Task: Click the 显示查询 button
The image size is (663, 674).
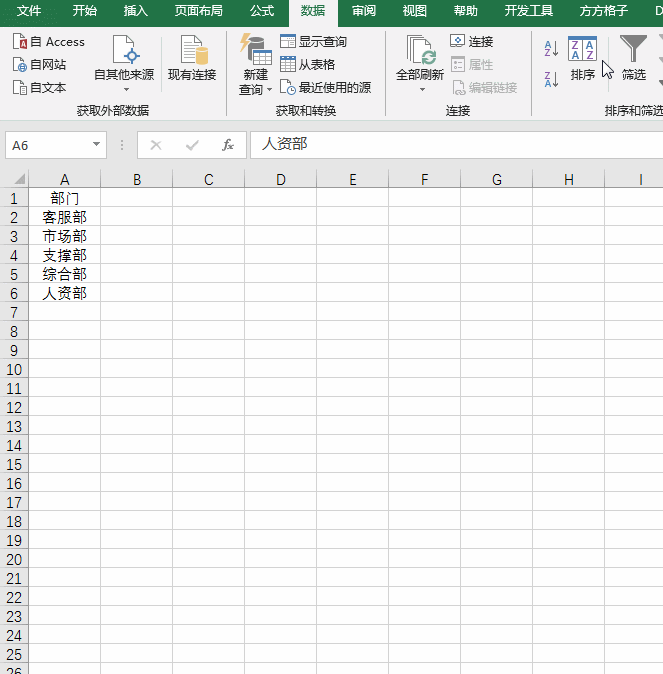Action: 313,42
